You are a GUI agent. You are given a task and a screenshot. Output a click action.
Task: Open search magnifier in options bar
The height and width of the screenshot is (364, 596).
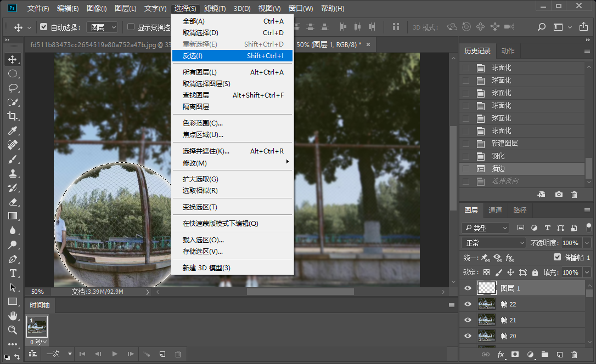[x=542, y=27]
